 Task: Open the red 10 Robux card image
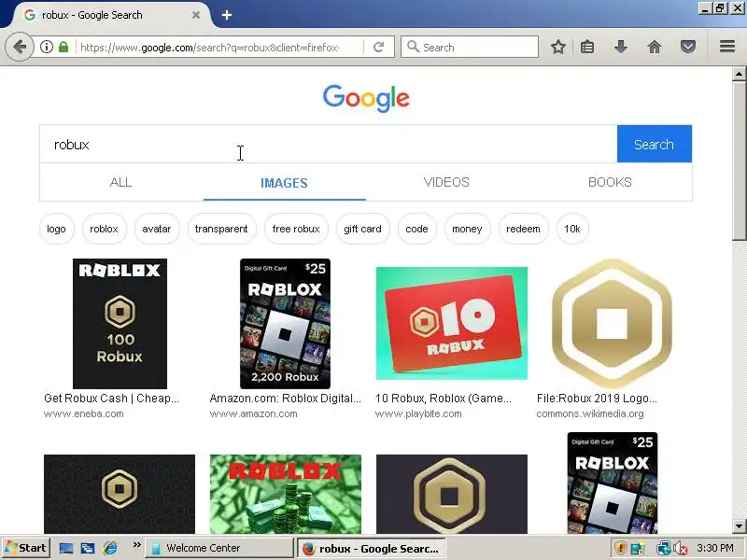(x=452, y=323)
